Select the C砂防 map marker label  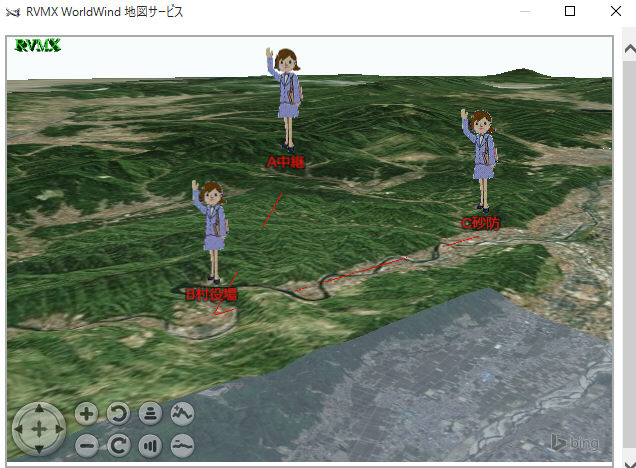coord(481,224)
